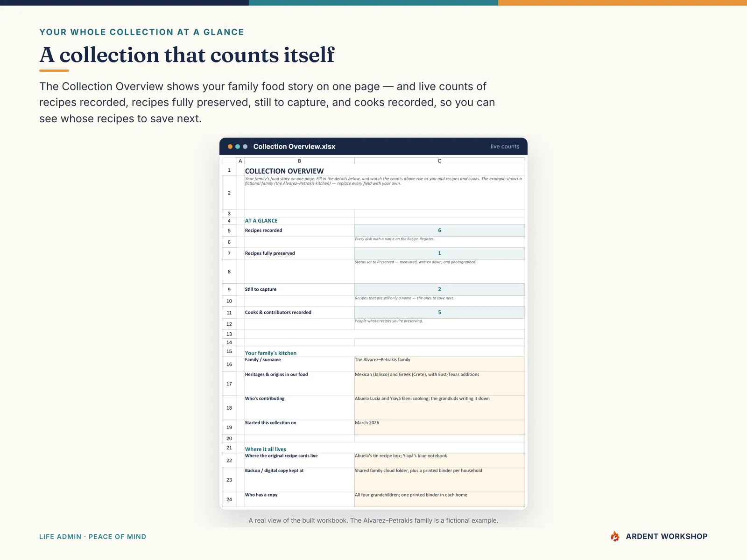Select column B header
This screenshot has height=560, width=747.
pyautogui.click(x=299, y=161)
